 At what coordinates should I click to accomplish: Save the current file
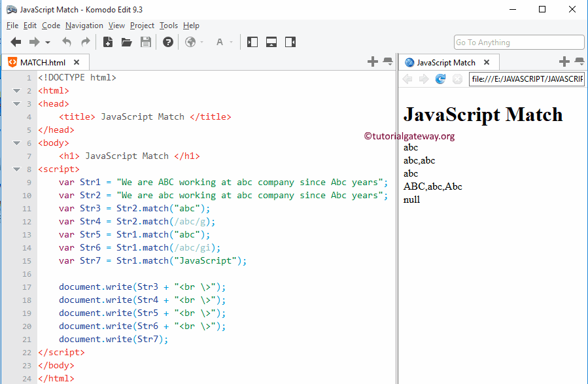click(145, 41)
